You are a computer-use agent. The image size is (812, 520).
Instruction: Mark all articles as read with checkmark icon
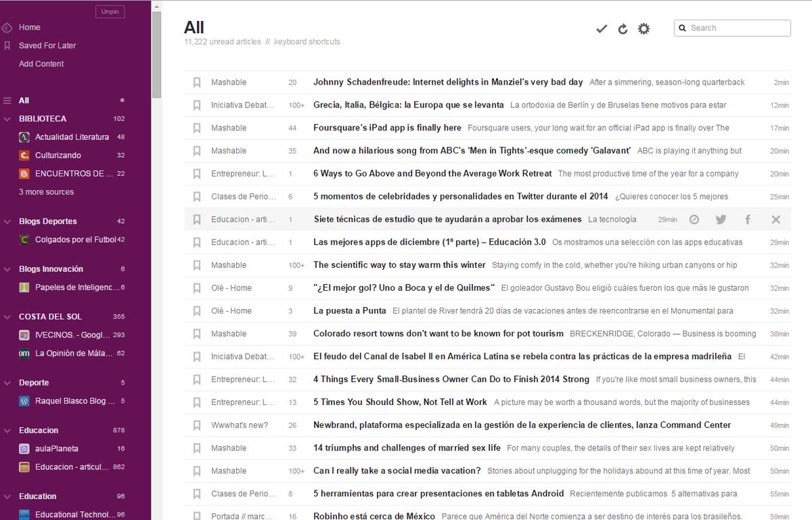[601, 28]
